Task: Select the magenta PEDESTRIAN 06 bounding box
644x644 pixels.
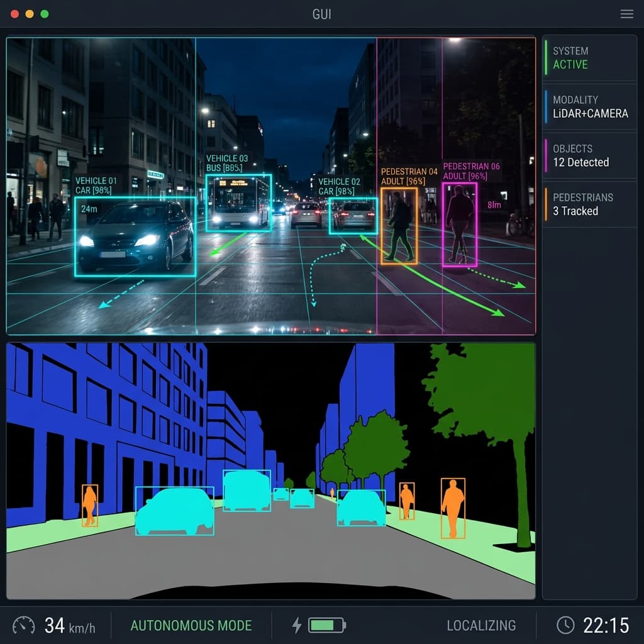Action: click(x=460, y=225)
